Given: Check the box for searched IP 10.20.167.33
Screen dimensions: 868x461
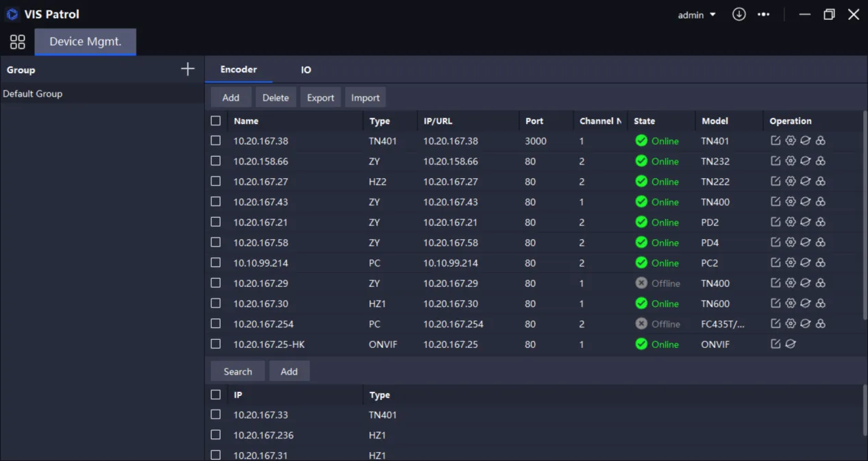Looking at the screenshot, I should click(x=216, y=414).
